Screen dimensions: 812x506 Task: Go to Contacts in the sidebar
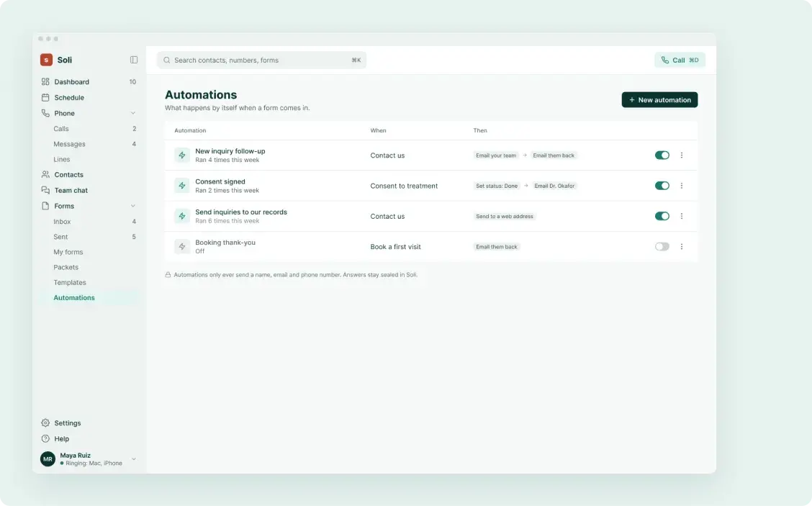(89, 174)
